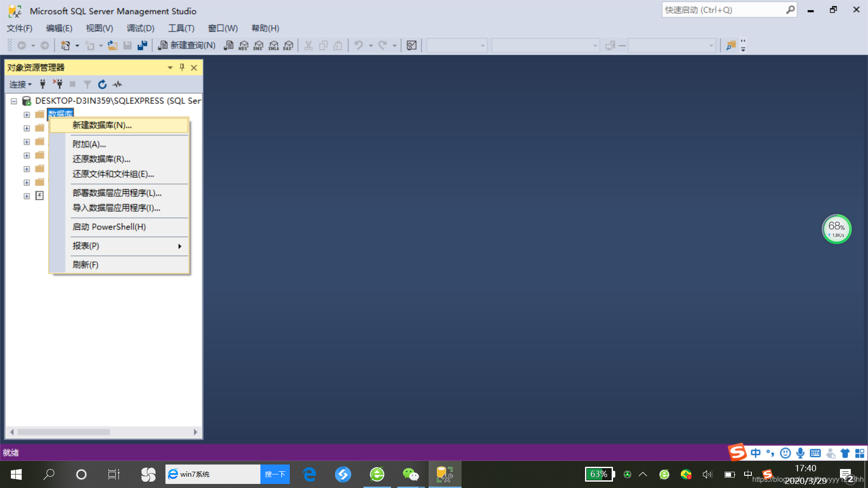
Task: Open the Windows Start menu
Action: 16,474
